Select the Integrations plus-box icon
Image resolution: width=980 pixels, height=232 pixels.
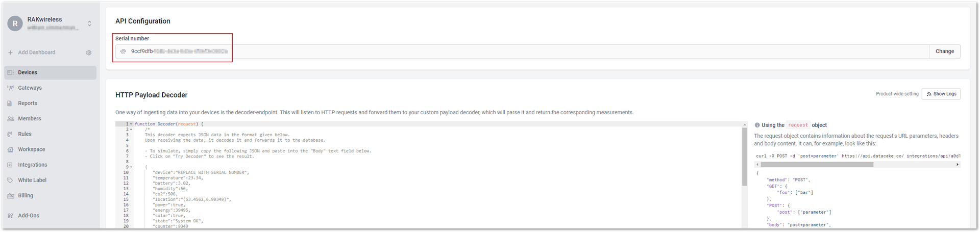click(10, 165)
